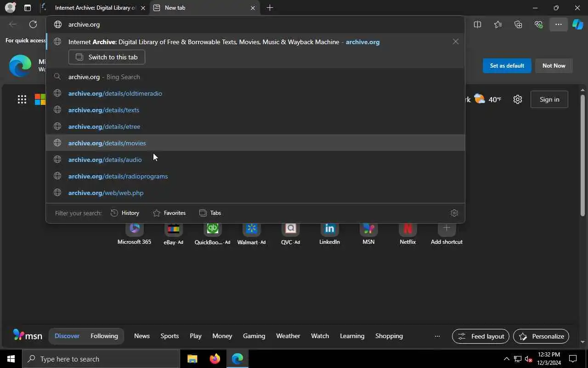Choose archive.org/details/etree suggestion

point(255,126)
